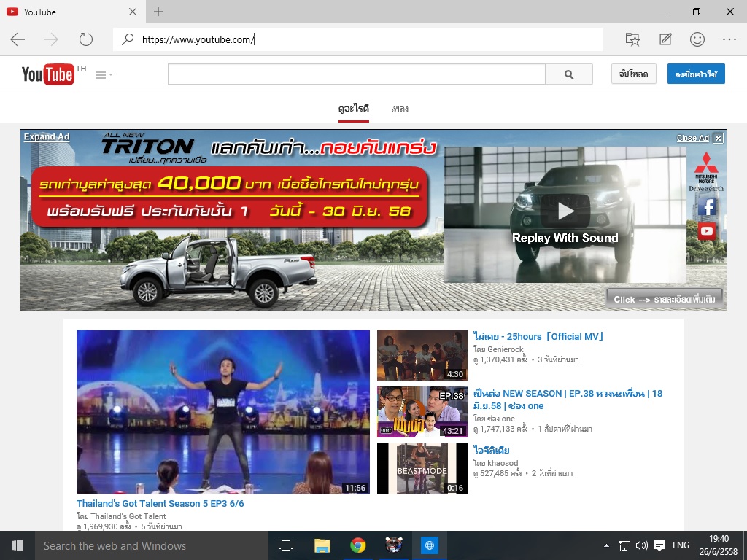Viewport: 747px width, 560px height.
Task: Click the Close Ad link
Action: [693, 138]
